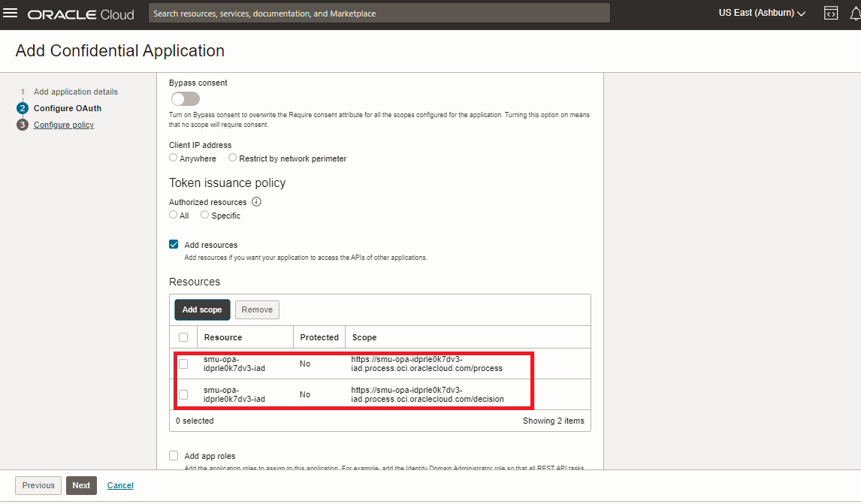Select the Anywhere client IP option
Screen dimensions: 861x504
174,158
